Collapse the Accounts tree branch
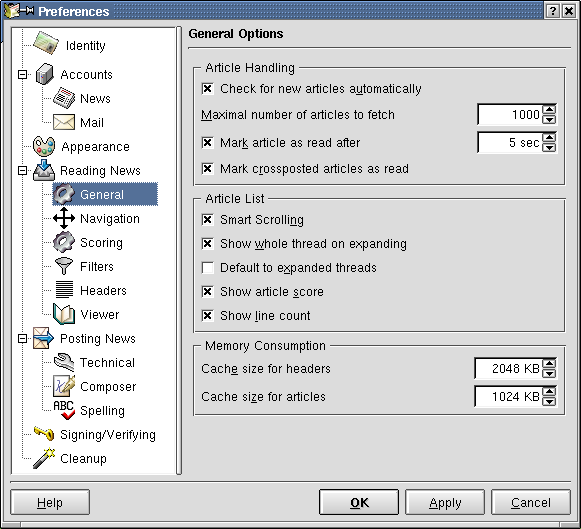 click(23, 74)
